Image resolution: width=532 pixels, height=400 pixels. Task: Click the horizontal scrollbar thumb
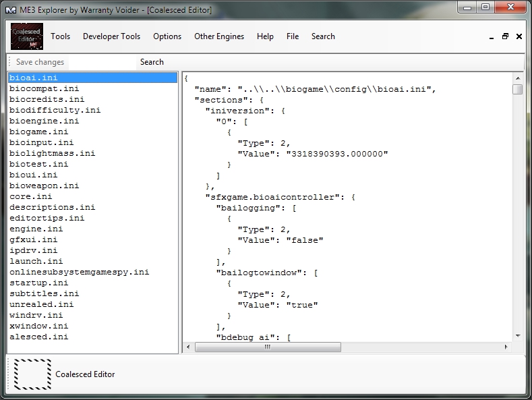pyautogui.click(x=268, y=347)
